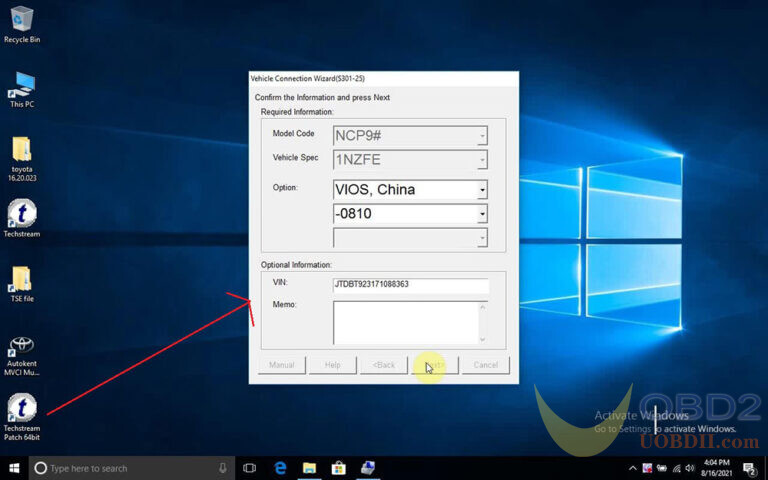Viewport: 768px width, 480px height.
Task: Click the 'Option:' label
Action: coord(285,187)
